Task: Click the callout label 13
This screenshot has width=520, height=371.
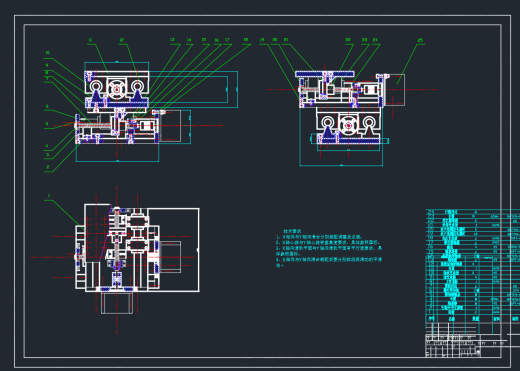Action: click(x=172, y=40)
